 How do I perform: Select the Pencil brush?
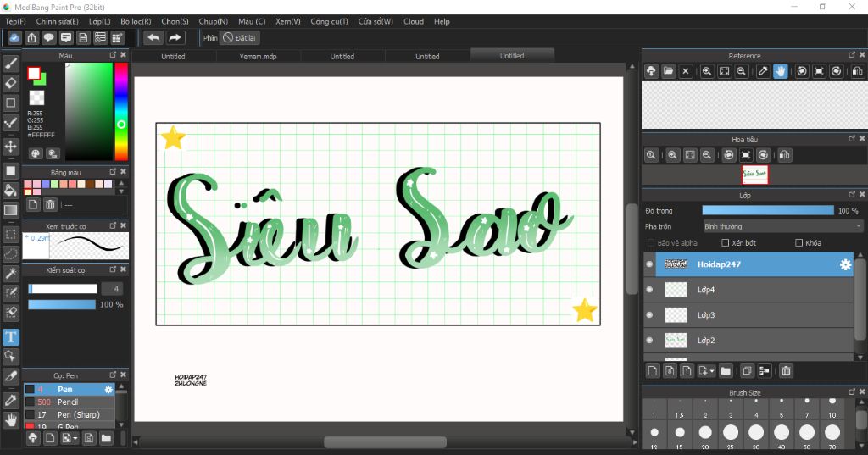click(x=70, y=402)
